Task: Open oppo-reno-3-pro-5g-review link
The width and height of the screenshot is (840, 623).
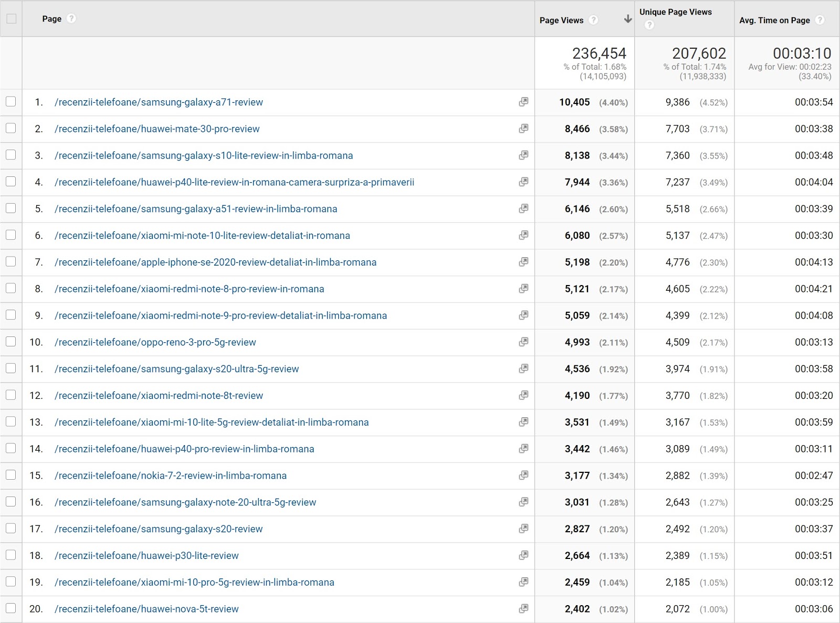Action: click(x=155, y=343)
